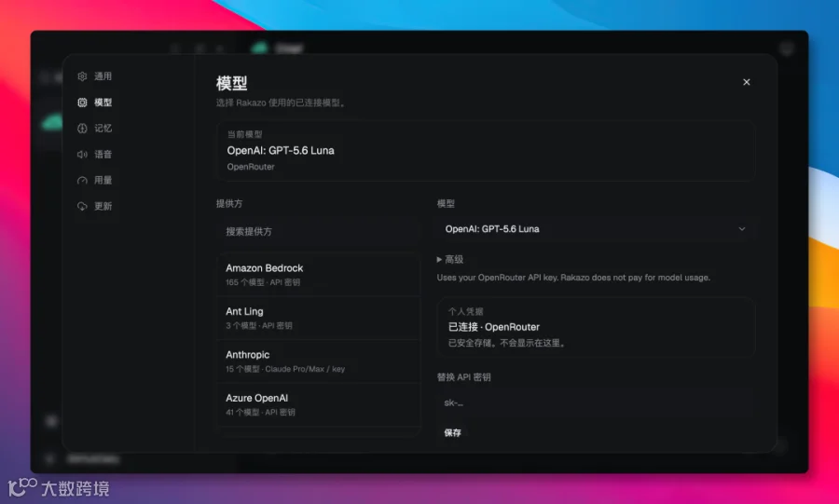
Task: Open the 记忆 memory icon
Action: 82,129
